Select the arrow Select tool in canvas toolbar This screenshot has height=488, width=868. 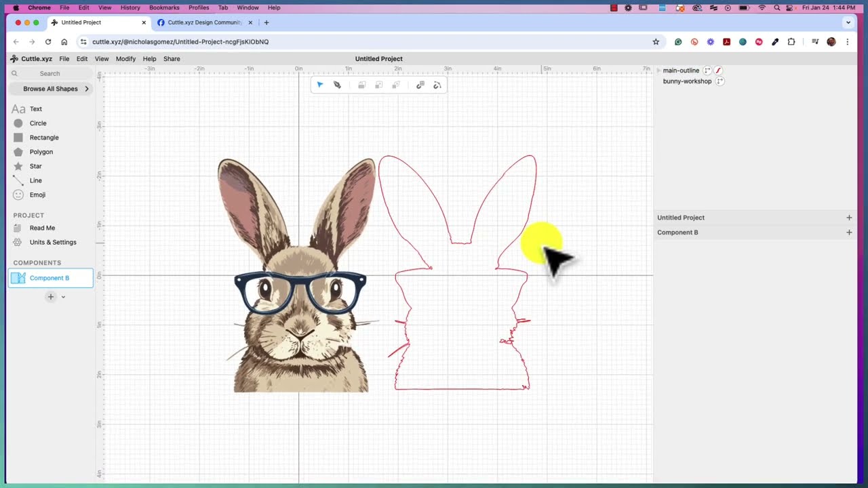(320, 85)
